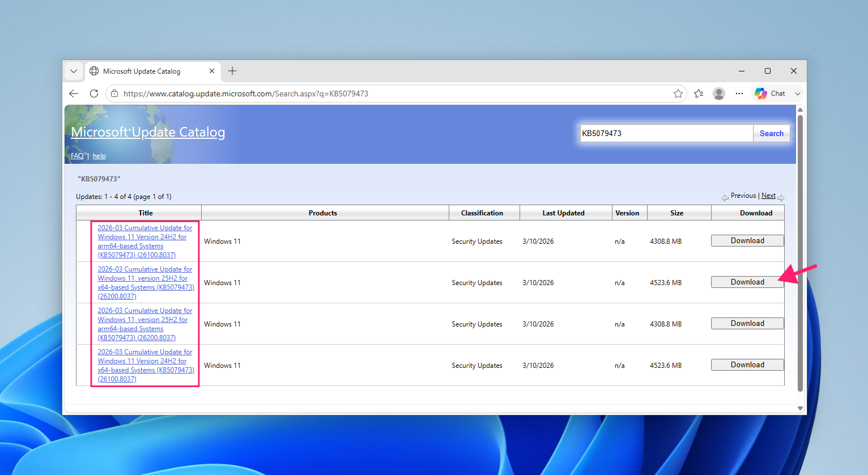Go to Next results page link
Image resolution: width=868 pixels, height=475 pixels.
coord(768,196)
